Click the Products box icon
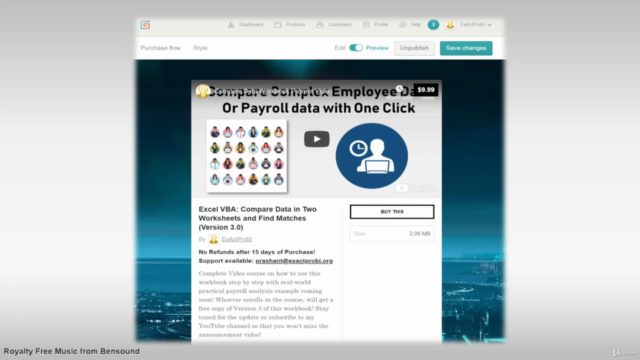640x360 pixels. [x=278, y=25]
